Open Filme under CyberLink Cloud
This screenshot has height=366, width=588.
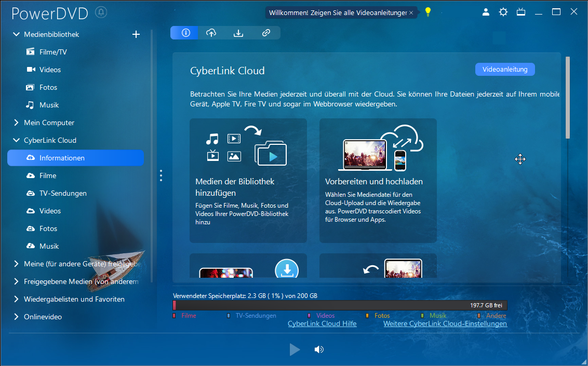tap(48, 175)
